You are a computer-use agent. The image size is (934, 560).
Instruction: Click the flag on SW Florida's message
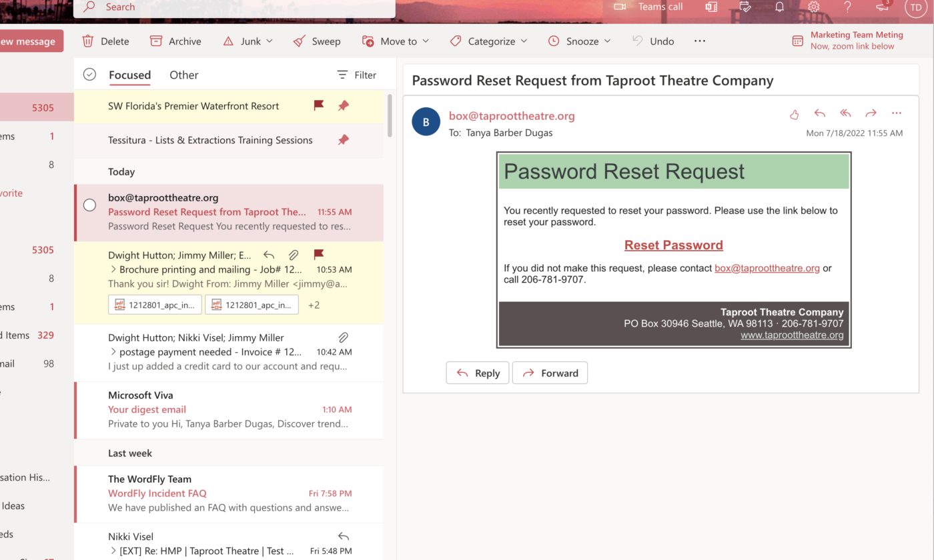pyautogui.click(x=319, y=105)
